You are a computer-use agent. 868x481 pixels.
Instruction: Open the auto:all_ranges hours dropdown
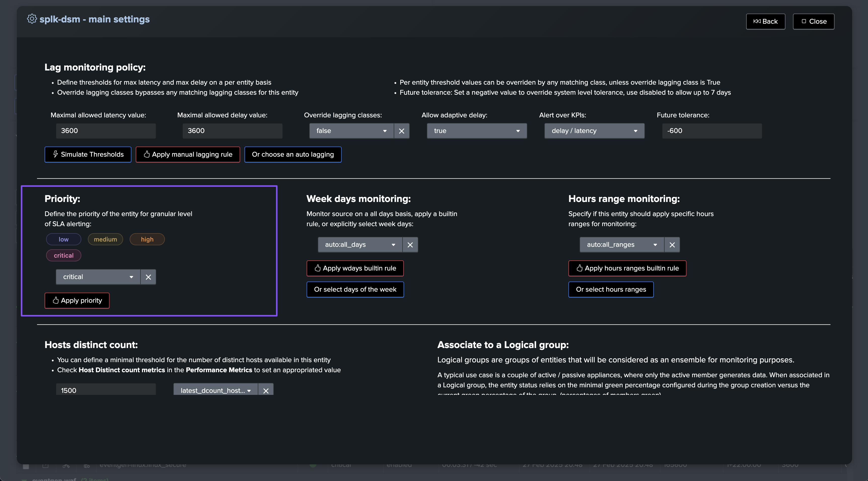click(622, 245)
